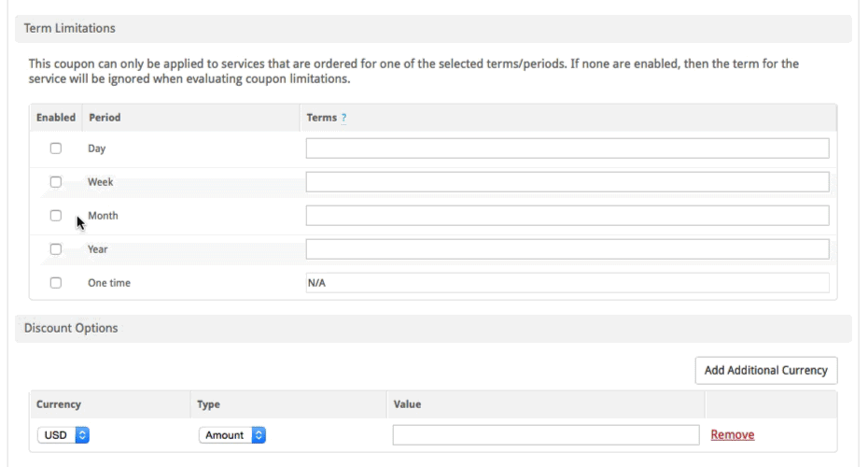
Task: Click the Enabled column header
Action: pos(56,118)
